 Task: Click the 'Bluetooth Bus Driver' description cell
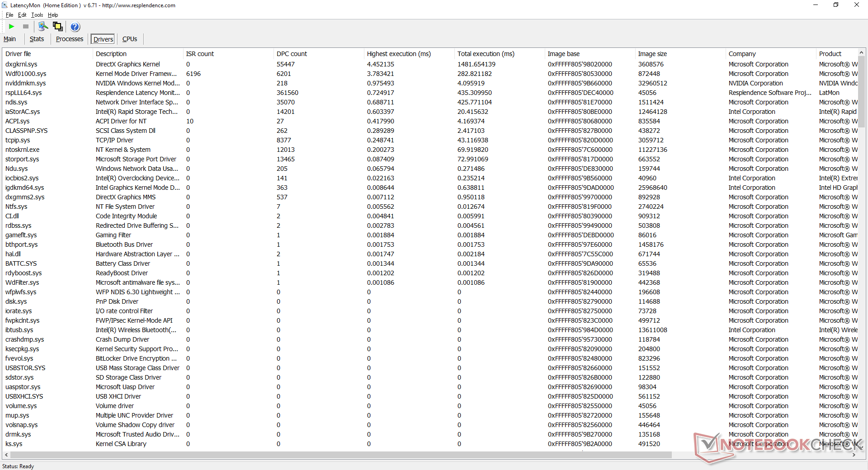124,244
